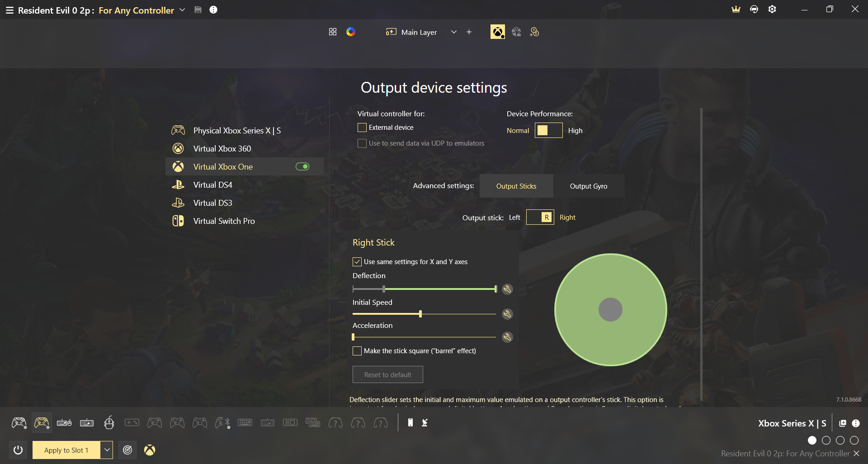Switch to the Output Gyro tab
The image size is (868, 464).
click(589, 186)
